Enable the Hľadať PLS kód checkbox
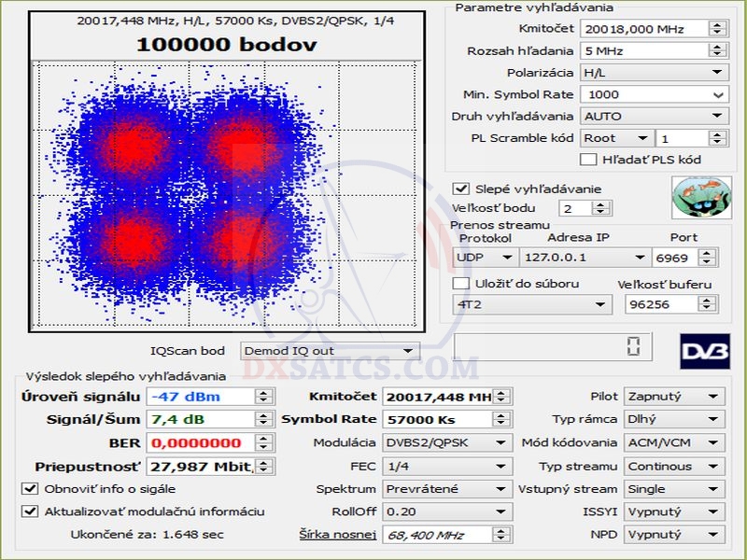Screen dimensions: 747x560 589,160
